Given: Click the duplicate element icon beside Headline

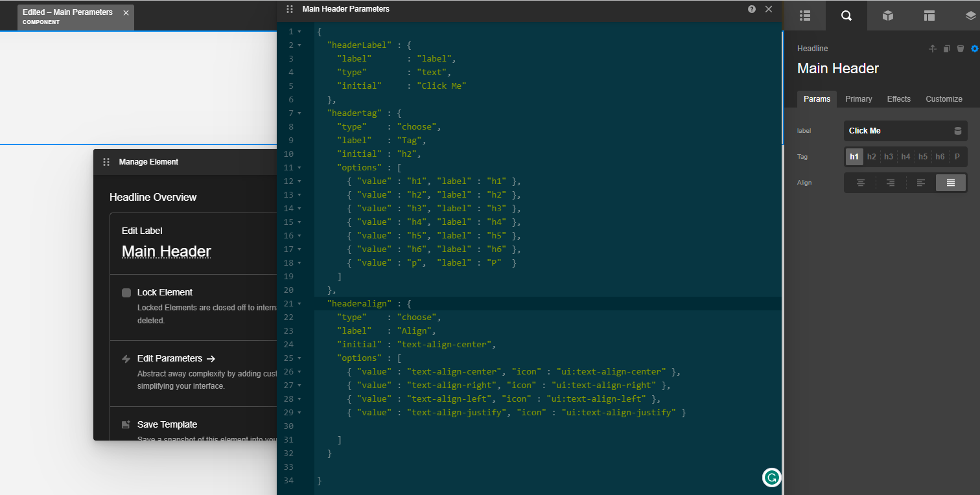Looking at the screenshot, I should [947, 49].
